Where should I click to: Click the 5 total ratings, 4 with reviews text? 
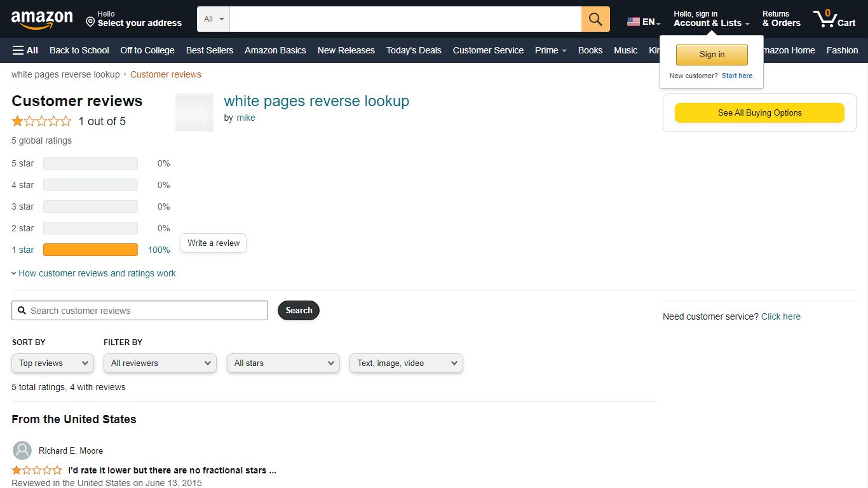[69, 387]
